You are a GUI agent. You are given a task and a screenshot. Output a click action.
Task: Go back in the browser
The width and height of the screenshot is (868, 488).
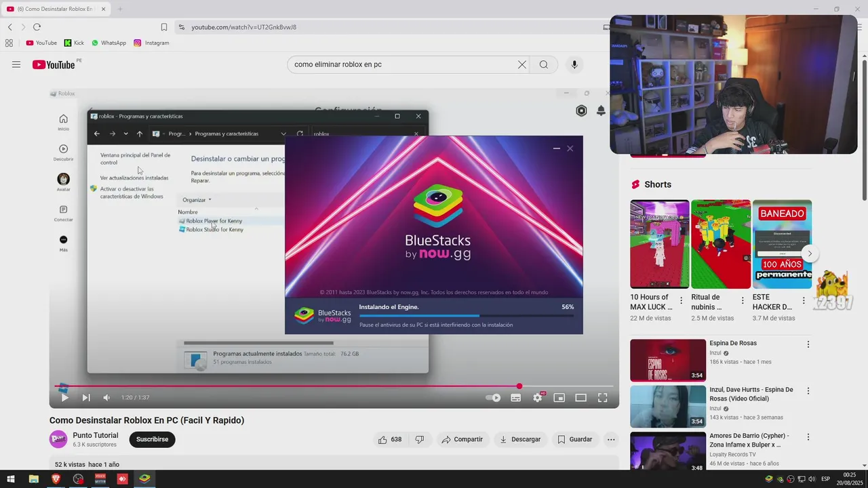(10, 27)
